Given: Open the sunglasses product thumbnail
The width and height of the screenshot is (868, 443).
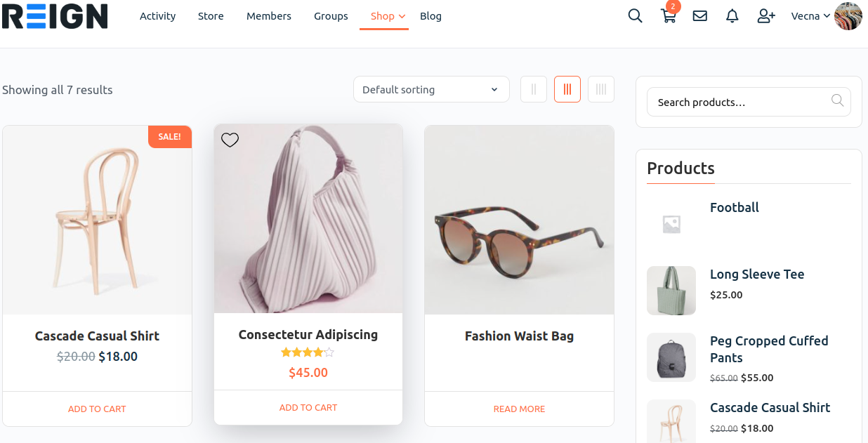Looking at the screenshot, I should [519, 220].
